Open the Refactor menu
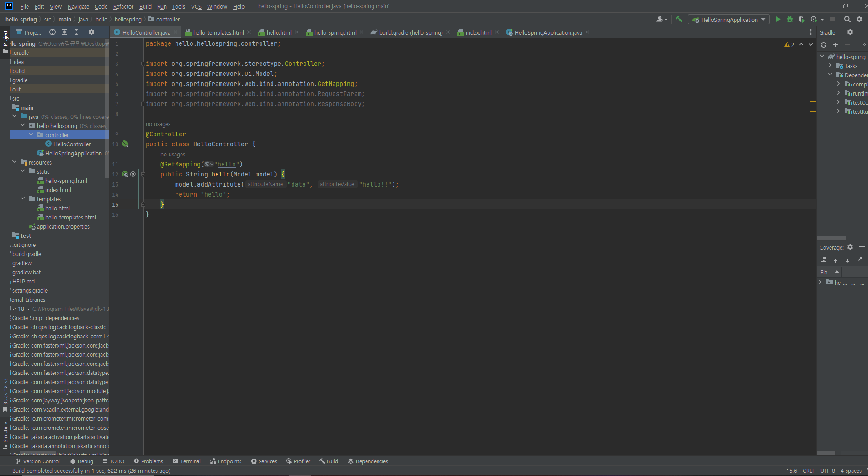Viewport: 868px width, 476px height. (123, 6)
